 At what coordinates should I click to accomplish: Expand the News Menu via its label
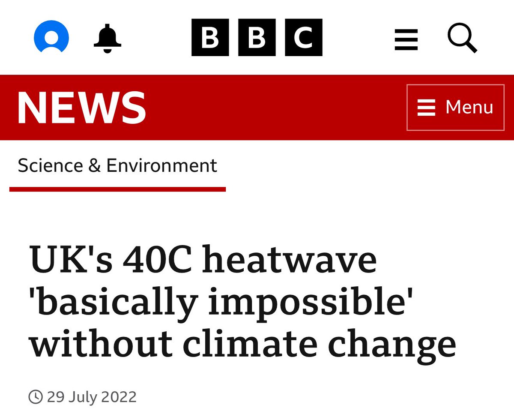coord(469,107)
